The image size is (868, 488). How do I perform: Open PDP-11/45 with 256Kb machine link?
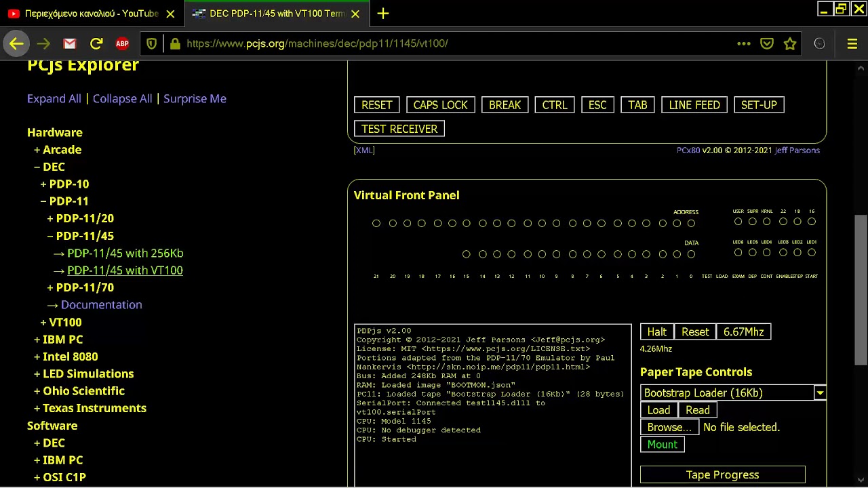(x=125, y=253)
